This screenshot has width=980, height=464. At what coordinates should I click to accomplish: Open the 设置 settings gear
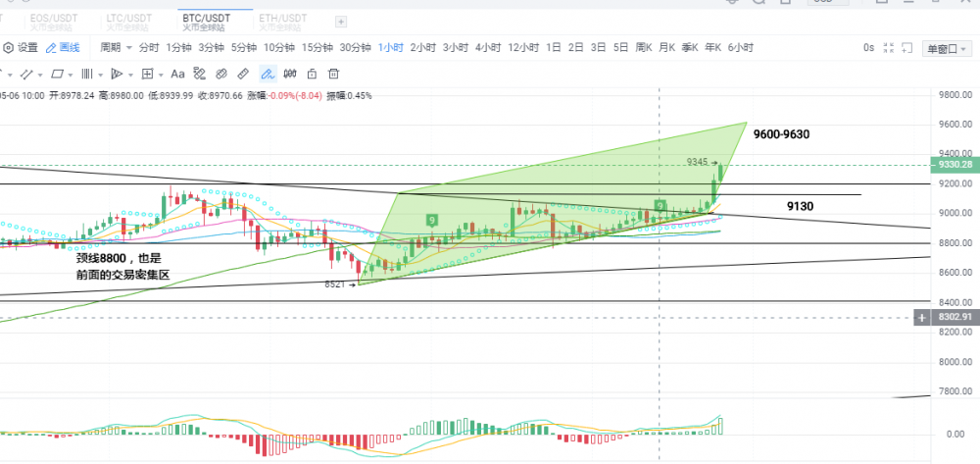pos(21,47)
